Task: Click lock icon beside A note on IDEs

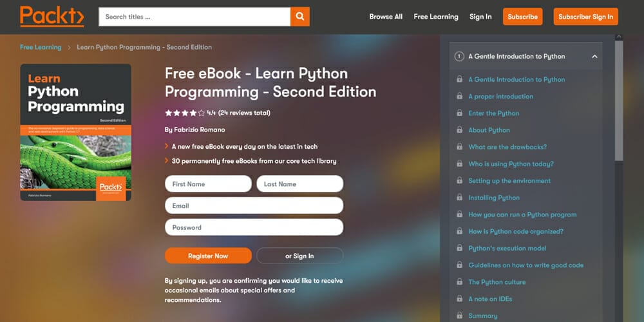Action: tap(460, 298)
